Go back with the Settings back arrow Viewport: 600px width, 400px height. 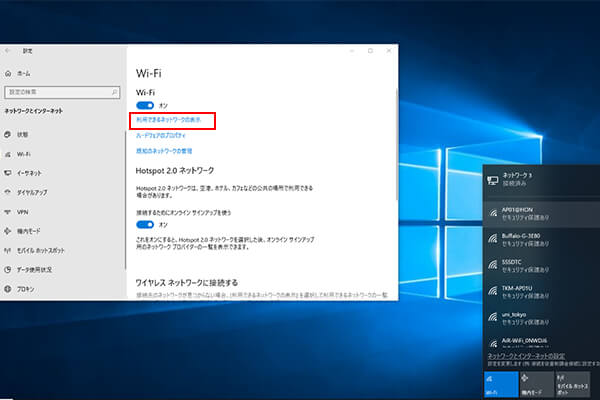coord(7,51)
